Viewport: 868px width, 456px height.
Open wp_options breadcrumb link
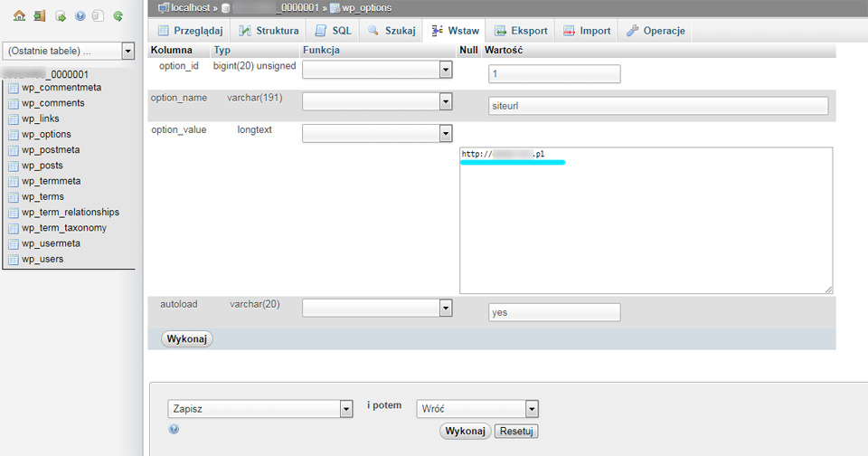[366, 8]
